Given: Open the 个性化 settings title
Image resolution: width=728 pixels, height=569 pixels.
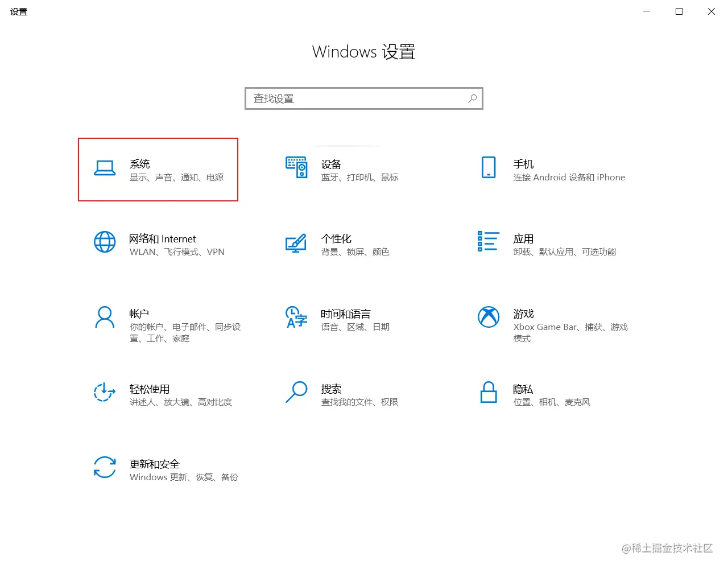Looking at the screenshot, I should (336, 239).
